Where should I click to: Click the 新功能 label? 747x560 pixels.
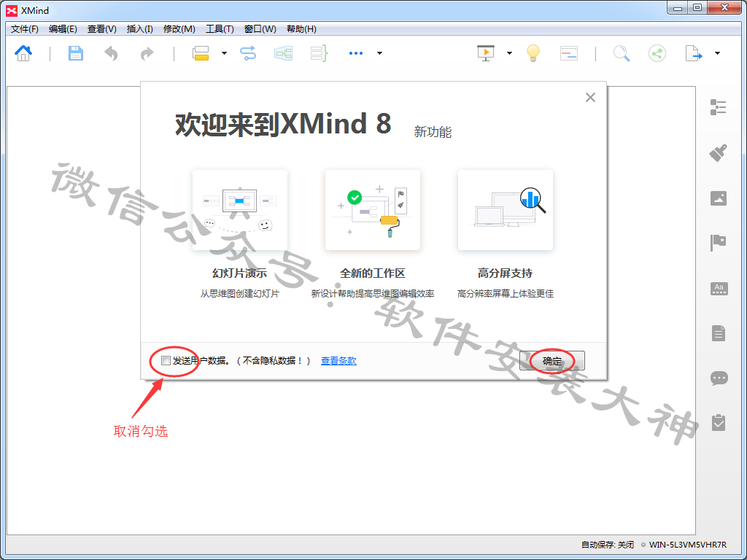[x=433, y=132]
